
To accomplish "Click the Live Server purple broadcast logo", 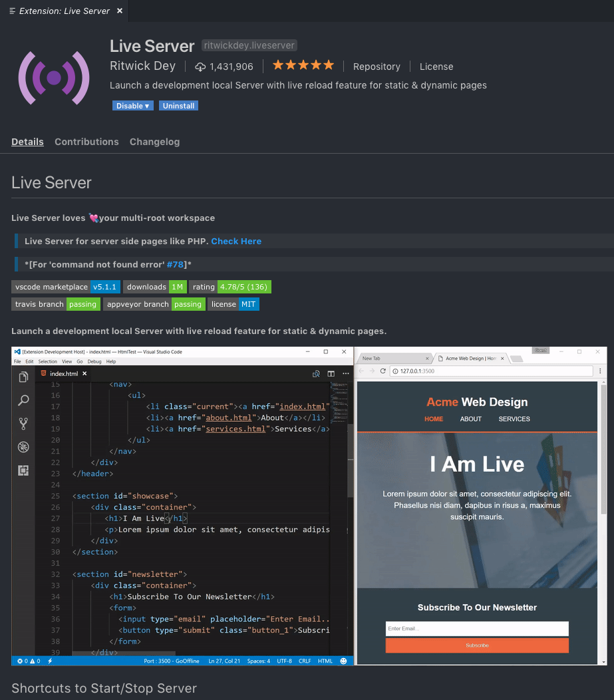I will (54, 78).
